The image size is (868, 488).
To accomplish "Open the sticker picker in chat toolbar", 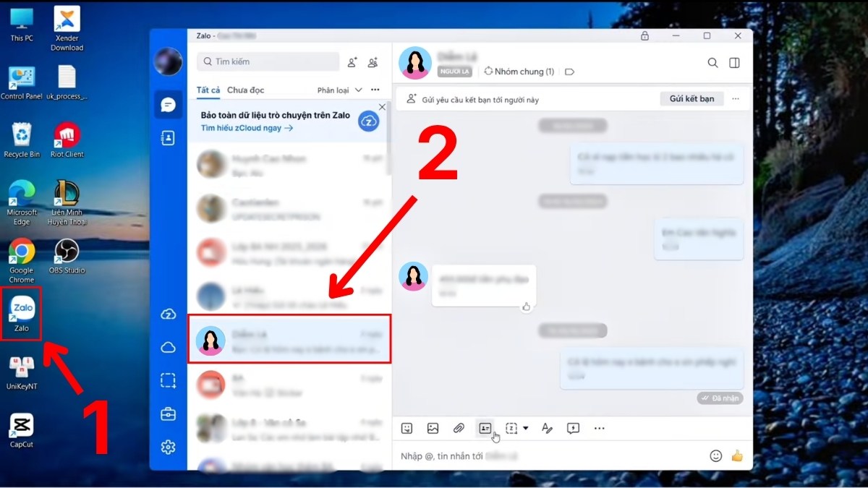I will [x=407, y=428].
